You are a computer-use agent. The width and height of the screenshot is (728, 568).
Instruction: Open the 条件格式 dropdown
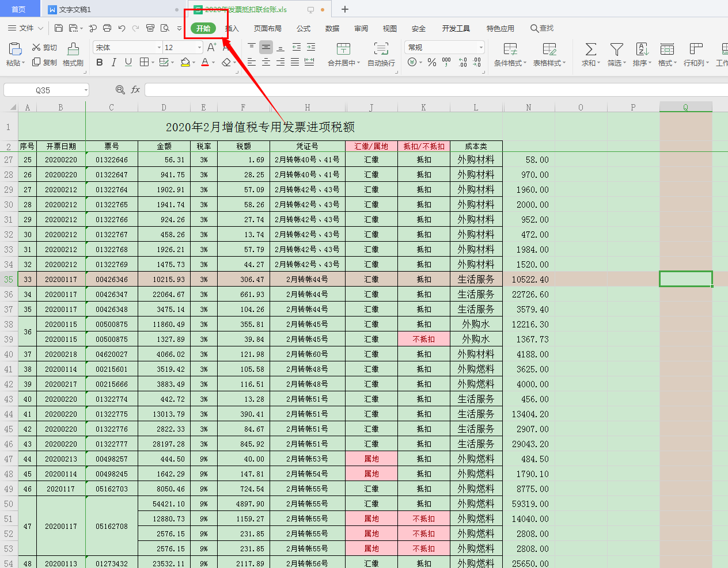tap(510, 55)
